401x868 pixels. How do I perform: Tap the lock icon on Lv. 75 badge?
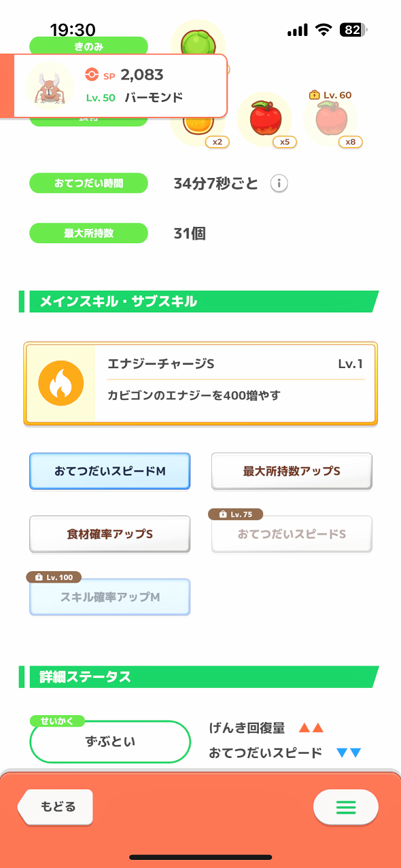pyautogui.click(x=223, y=514)
